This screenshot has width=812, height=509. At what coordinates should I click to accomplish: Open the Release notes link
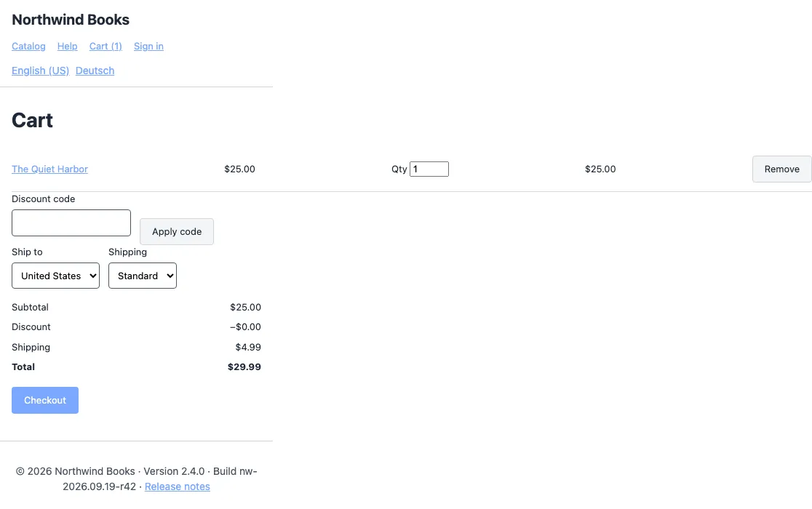(x=177, y=486)
